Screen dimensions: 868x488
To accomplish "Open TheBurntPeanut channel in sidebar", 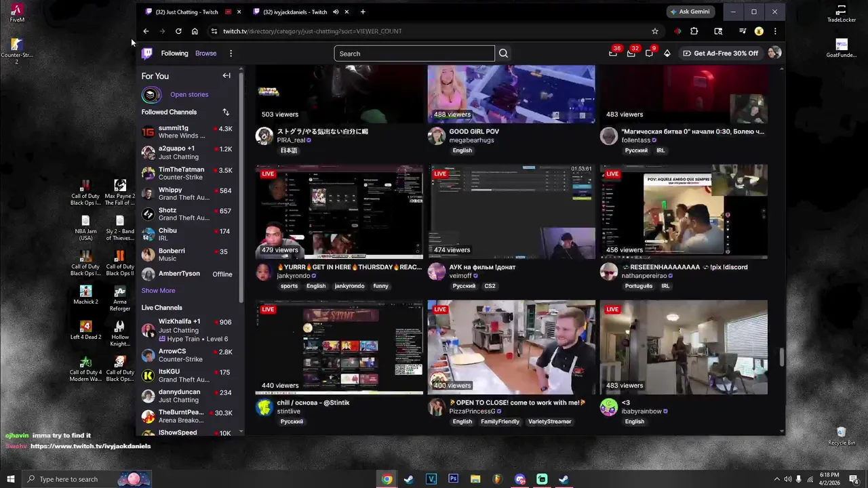I will (x=187, y=416).
